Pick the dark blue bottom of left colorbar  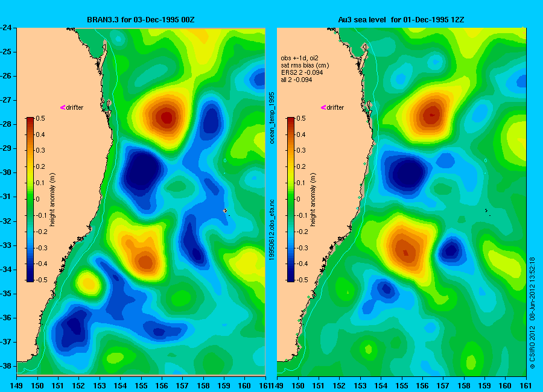[30, 279]
